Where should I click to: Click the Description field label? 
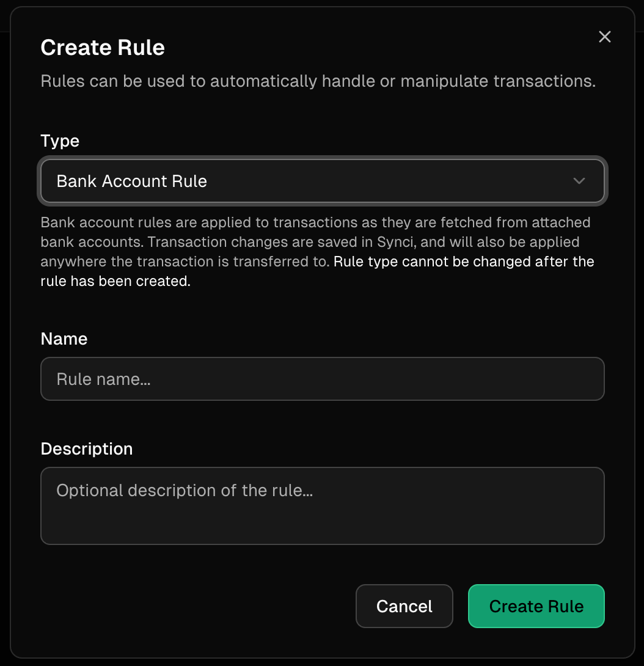coord(87,449)
